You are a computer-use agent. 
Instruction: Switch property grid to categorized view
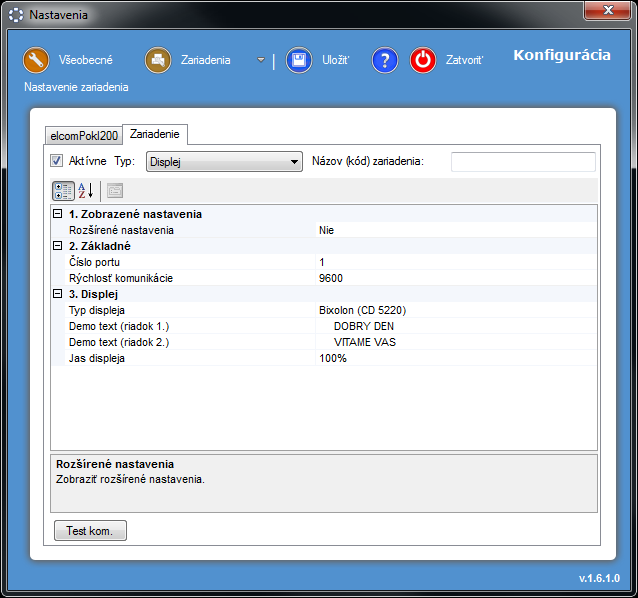coord(62,191)
